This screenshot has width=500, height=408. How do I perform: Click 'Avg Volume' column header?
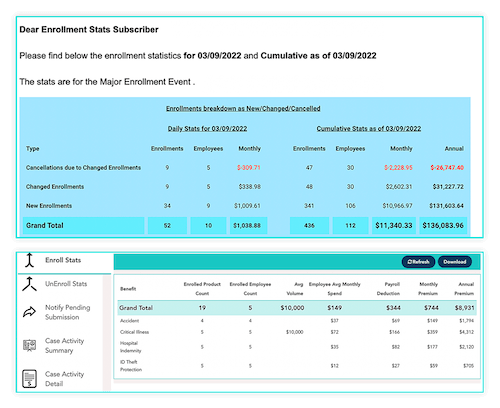pyautogui.click(x=295, y=289)
